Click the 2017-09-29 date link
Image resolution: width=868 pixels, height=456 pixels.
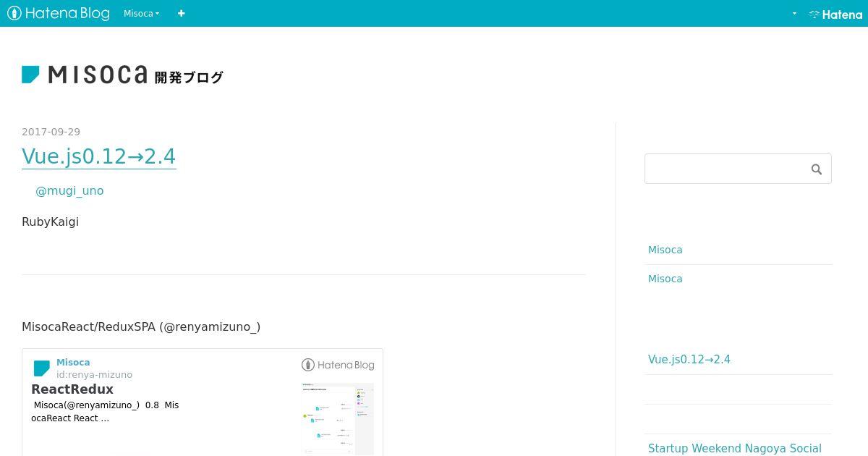(x=51, y=132)
